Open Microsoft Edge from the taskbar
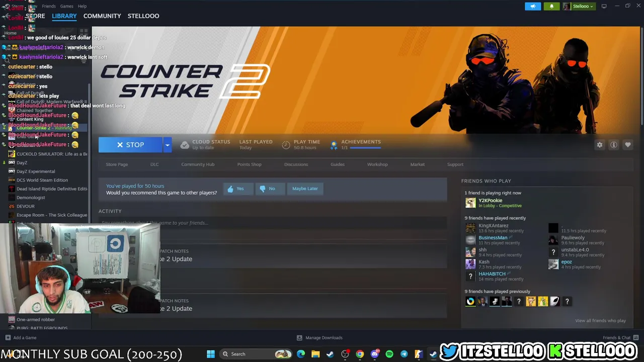The image size is (644, 362). [301, 354]
